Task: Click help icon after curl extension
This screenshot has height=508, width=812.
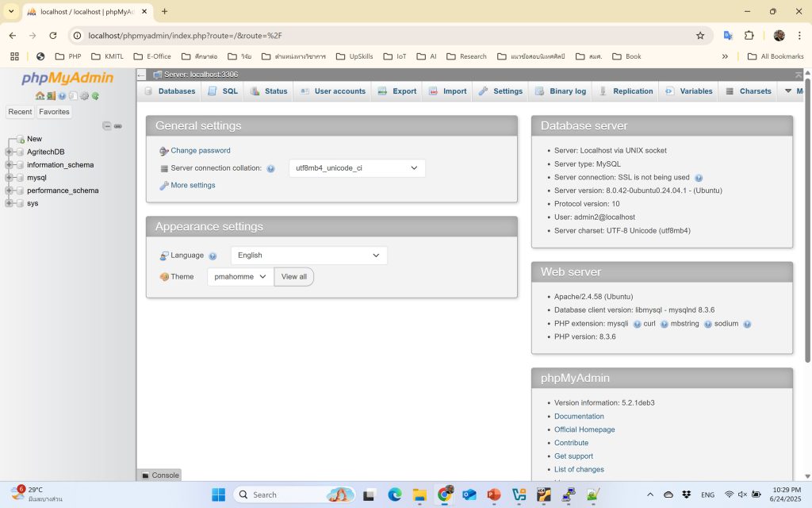Action: pyautogui.click(x=664, y=324)
